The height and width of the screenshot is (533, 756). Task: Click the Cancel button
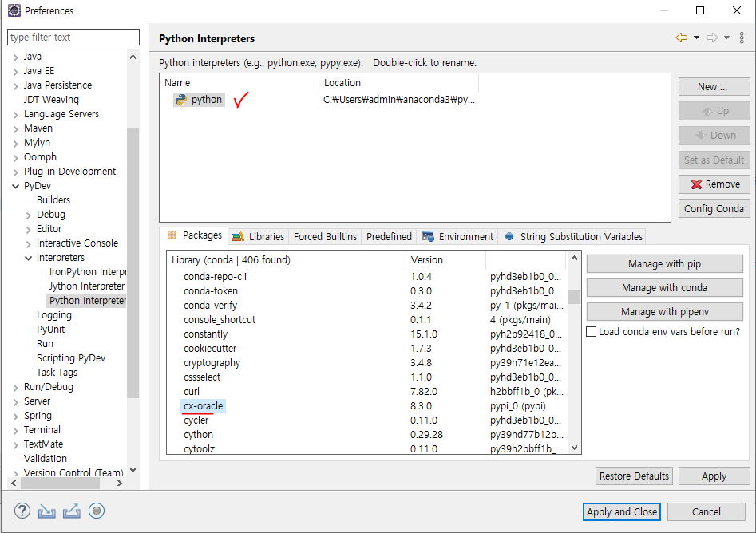click(x=707, y=511)
